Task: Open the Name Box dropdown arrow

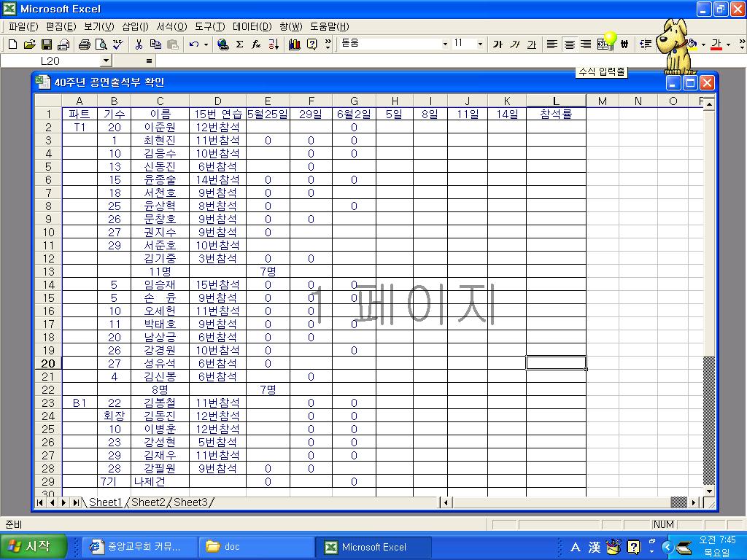Action: point(106,61)
